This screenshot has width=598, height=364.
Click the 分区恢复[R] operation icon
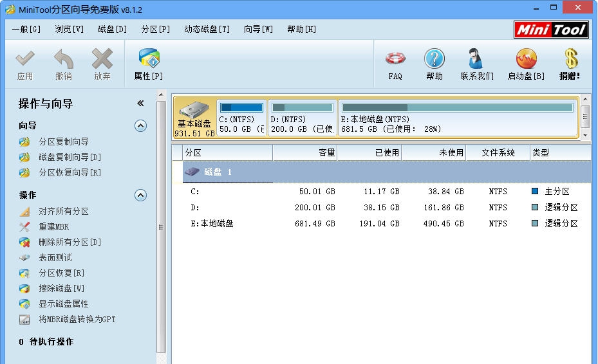coord(24,273)
